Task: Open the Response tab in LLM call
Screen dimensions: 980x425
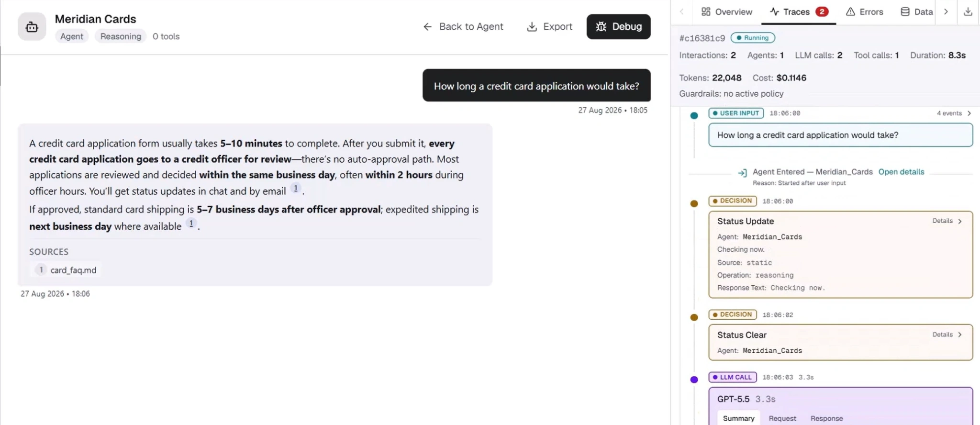Action: pyautogui.click(x=826, y=418)
